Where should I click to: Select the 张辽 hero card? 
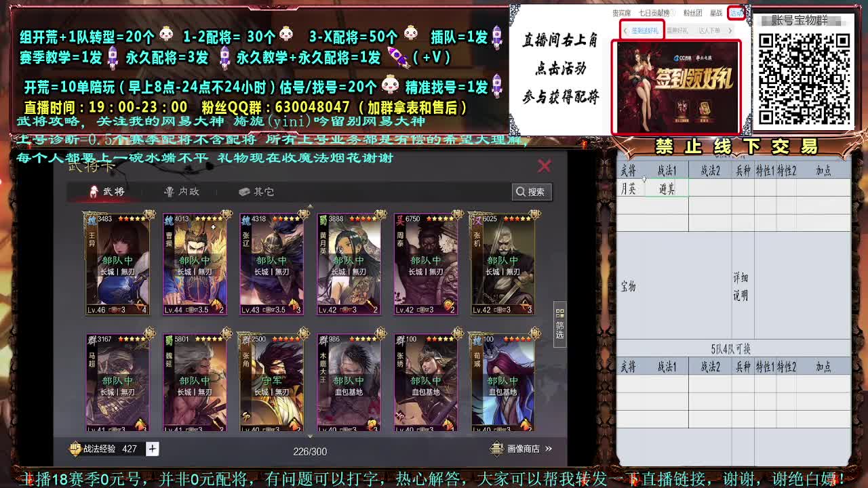click(271, 264)
